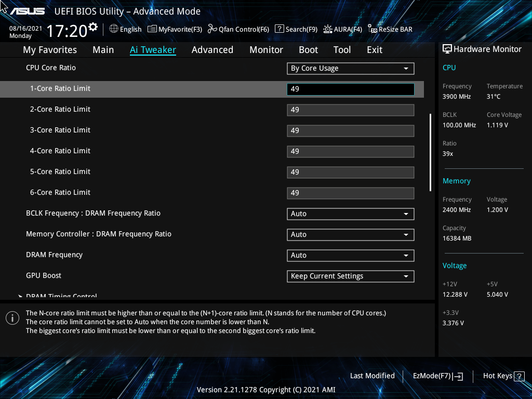Click the memory capacity 16384 MB value
The width and height of the screenshot is (532, 399).
pos(457,238)
